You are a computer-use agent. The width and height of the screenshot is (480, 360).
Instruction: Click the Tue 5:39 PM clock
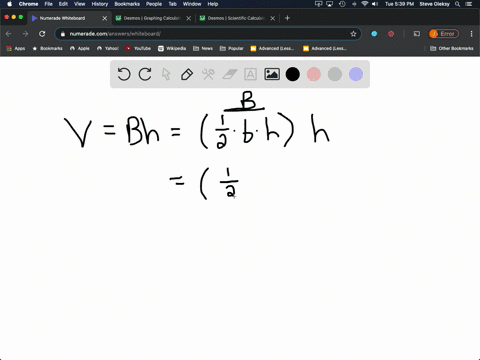pyautogui.click(x=399, y=4)
